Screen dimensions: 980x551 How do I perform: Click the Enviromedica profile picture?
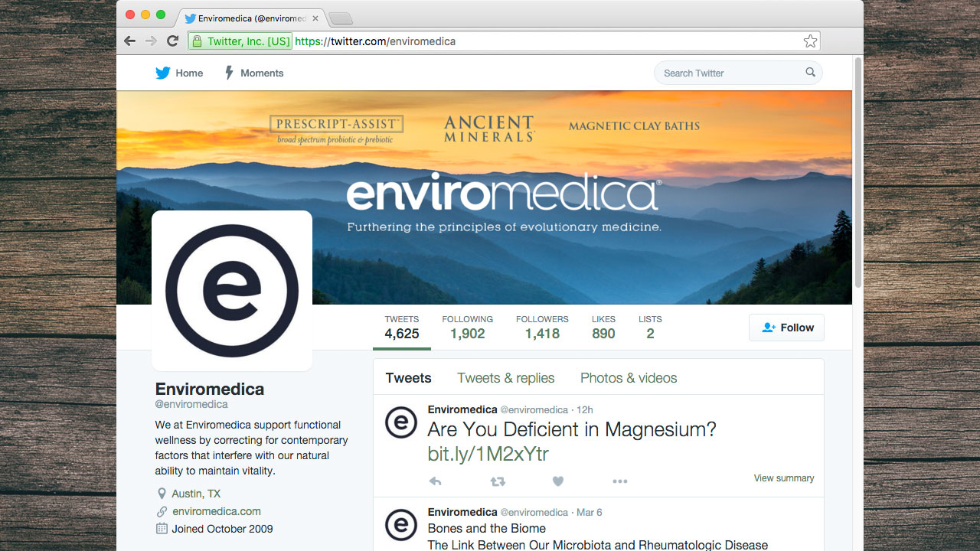click(232, 291)
